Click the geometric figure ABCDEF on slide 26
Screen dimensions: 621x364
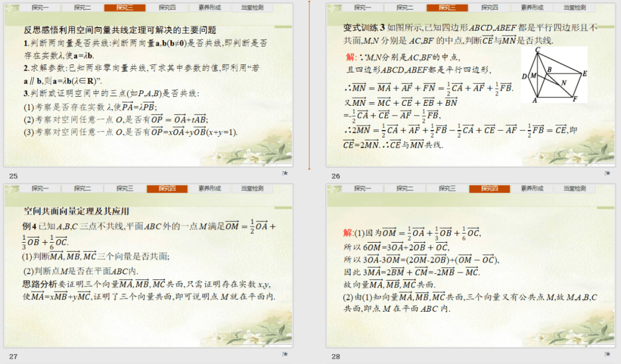coord(554,75)
